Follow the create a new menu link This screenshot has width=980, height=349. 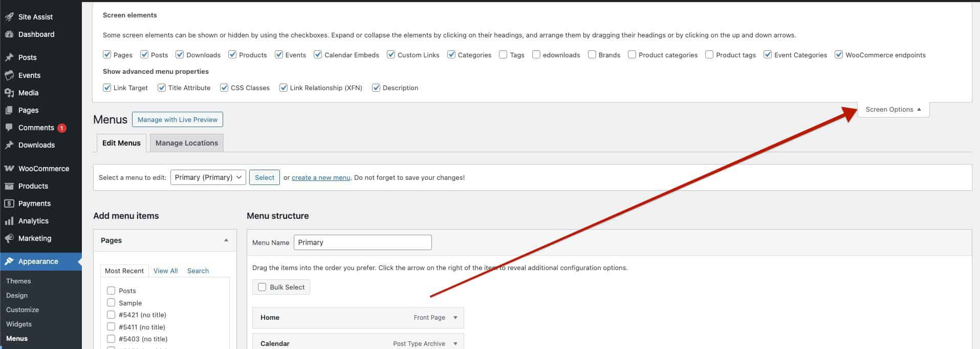tap(321, 177)
